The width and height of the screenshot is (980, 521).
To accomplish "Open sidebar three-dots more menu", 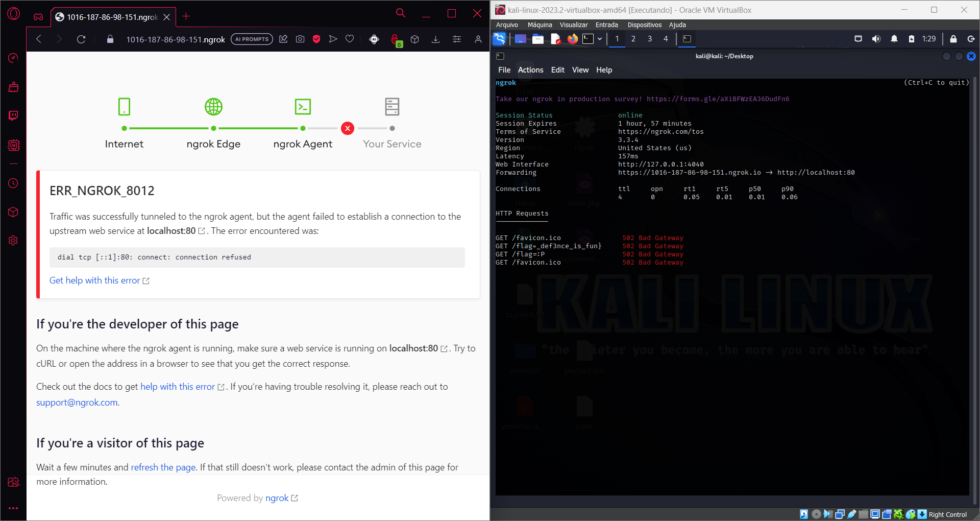I will point(13,508).
